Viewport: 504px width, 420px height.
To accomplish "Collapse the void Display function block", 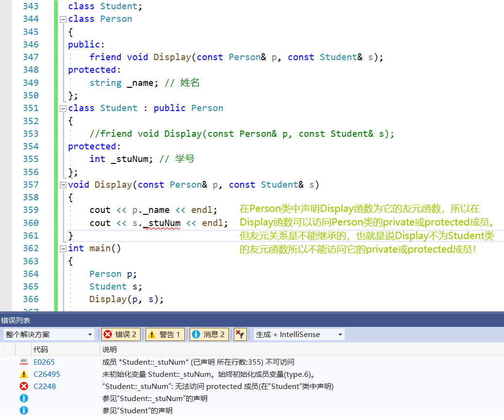I will pyautogui.click(x=63, y=185).
